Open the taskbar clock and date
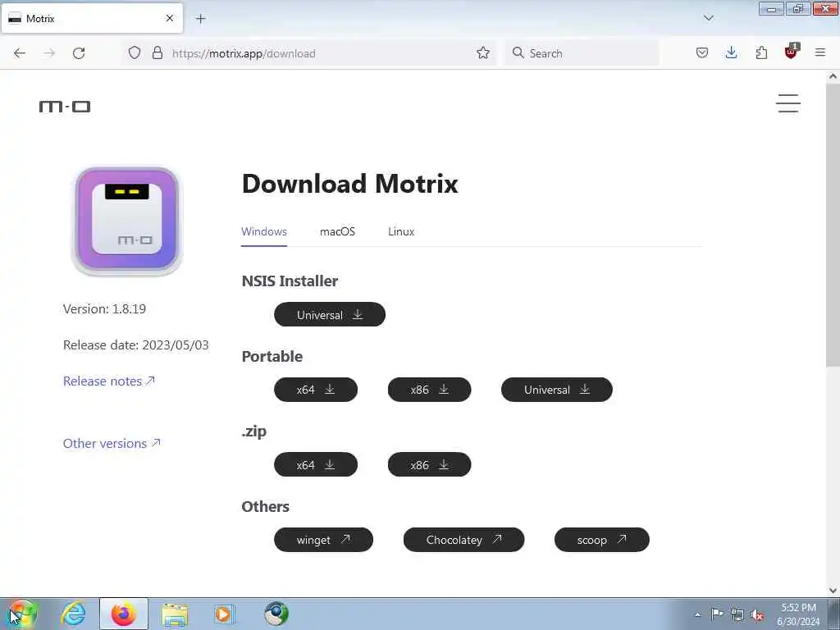 (x=798, y=614)
